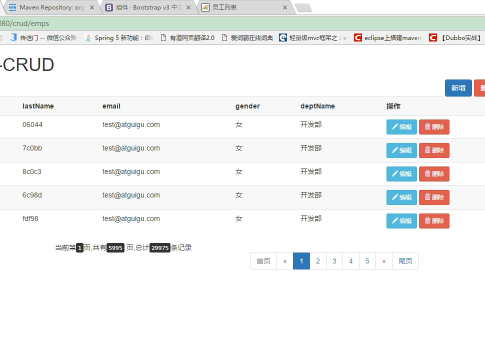485x364 pixels.
Task: Close the 员工列表 tab
Action: coord(285,8)
